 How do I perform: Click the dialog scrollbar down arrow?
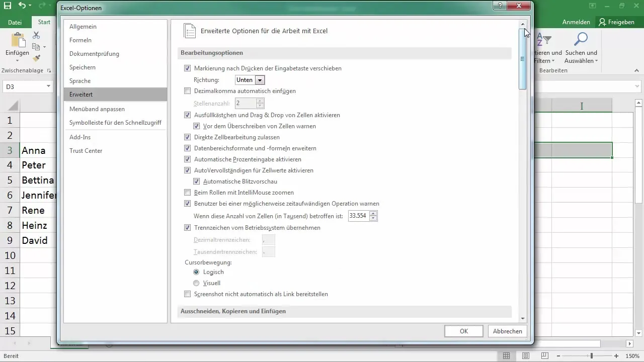point(523,318)
